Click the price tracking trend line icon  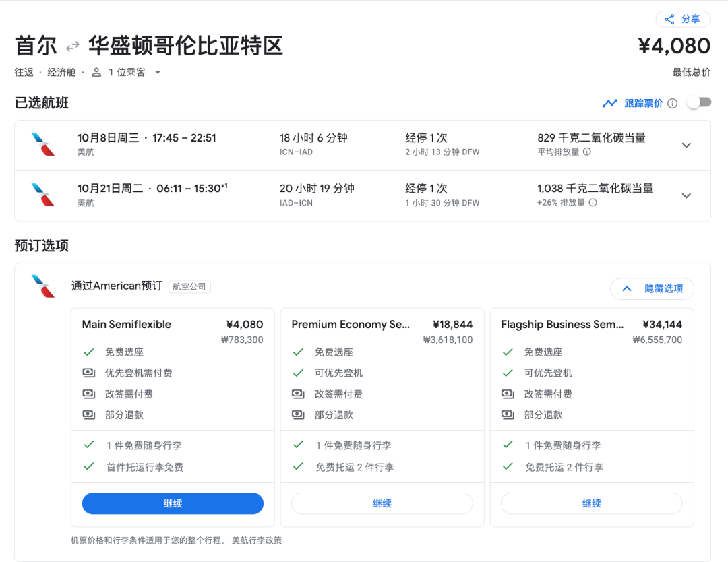click(609, 103)
